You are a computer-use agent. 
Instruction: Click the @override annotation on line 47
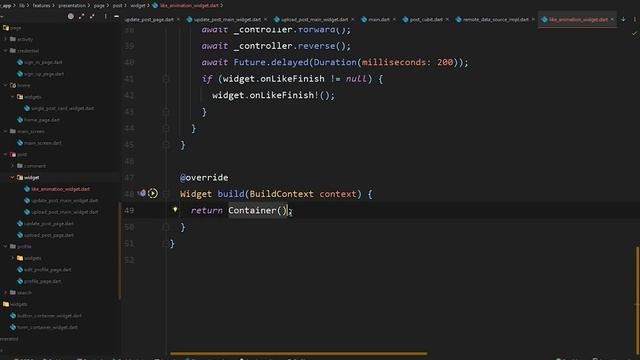204,178
